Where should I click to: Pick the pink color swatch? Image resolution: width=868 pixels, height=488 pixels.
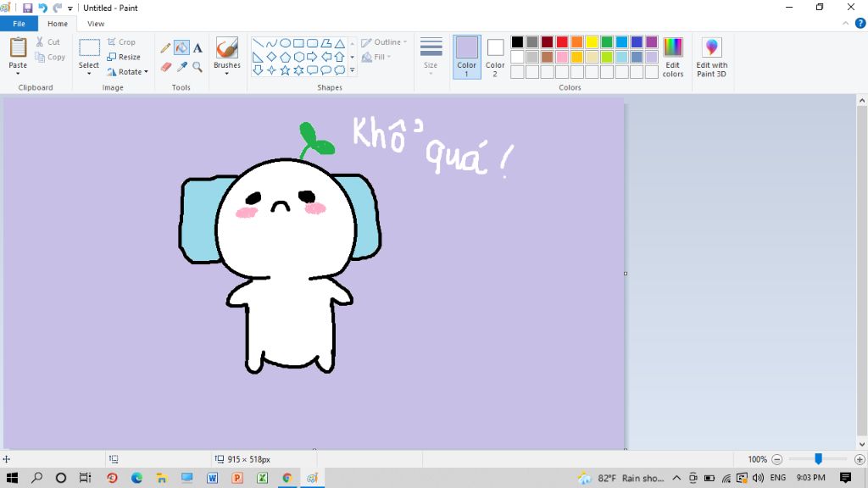pos(562,57)
